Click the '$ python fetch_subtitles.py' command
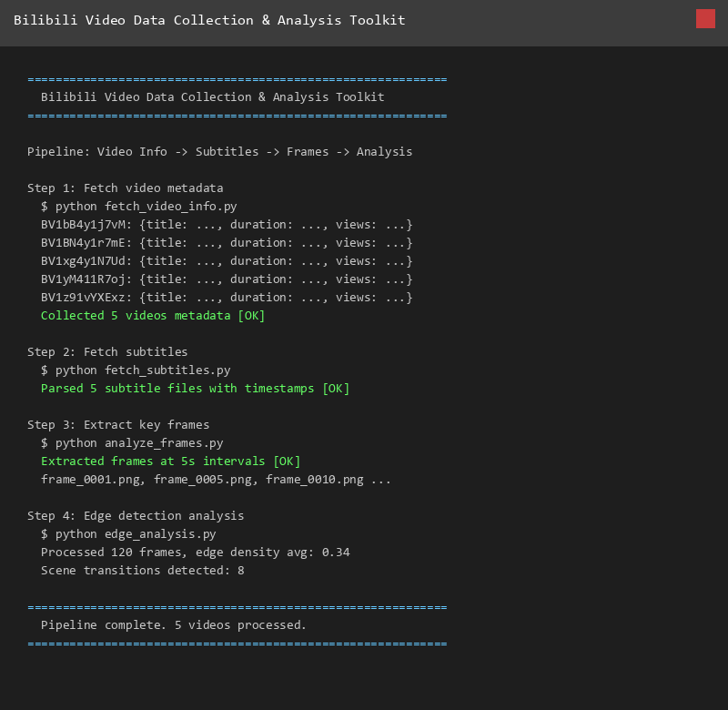 coord(136,370)
